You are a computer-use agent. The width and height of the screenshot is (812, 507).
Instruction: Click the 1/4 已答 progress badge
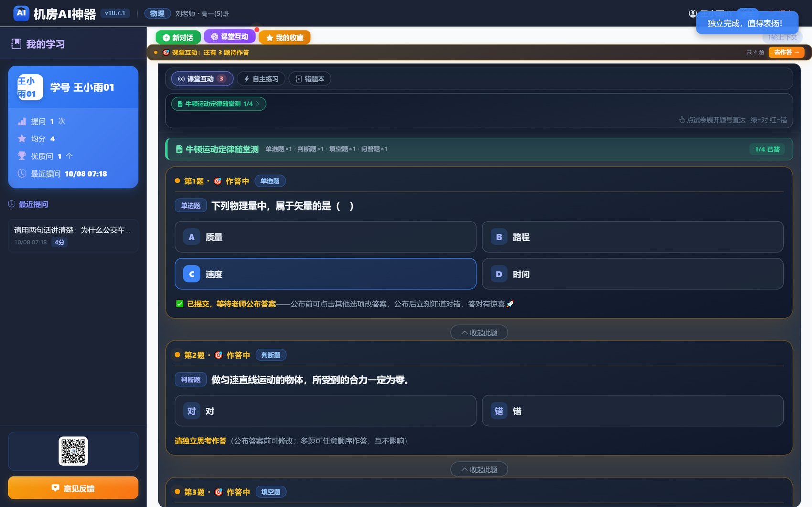767,149
